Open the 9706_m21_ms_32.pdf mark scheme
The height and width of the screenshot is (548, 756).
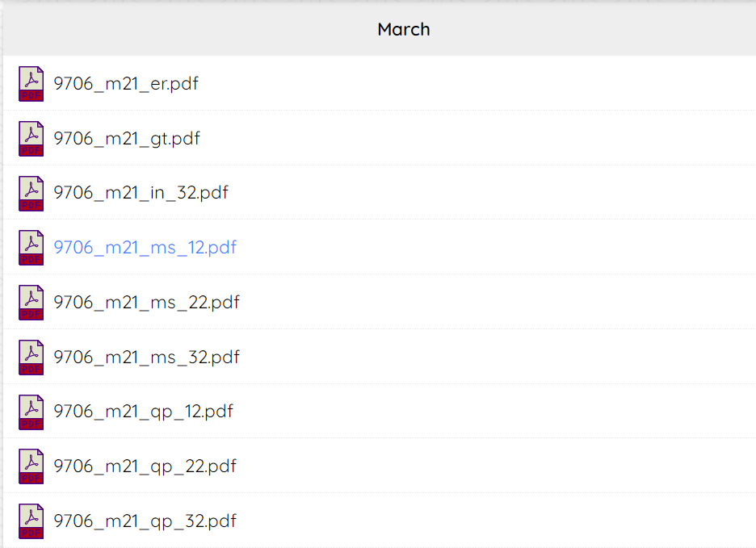146,358
